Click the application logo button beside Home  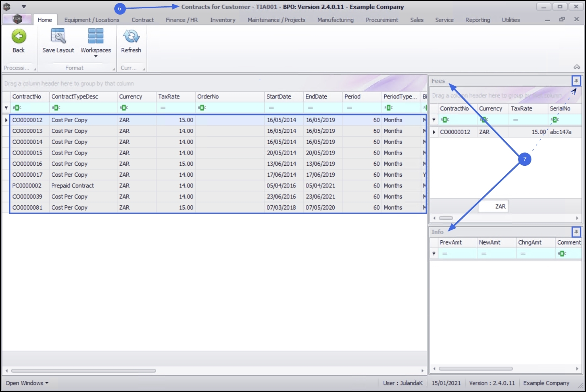(17, 19)
